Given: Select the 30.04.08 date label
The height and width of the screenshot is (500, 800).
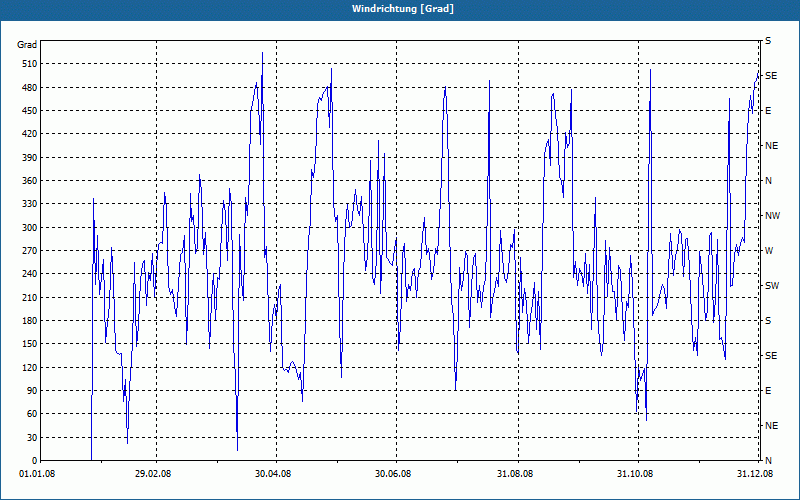Looking at the screenshot, I should (274, 473).
